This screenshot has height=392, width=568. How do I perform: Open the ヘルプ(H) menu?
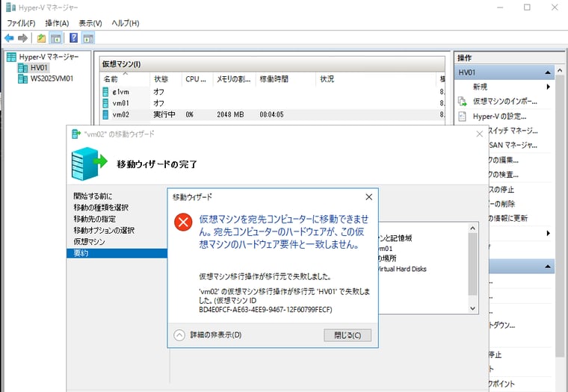126,23
